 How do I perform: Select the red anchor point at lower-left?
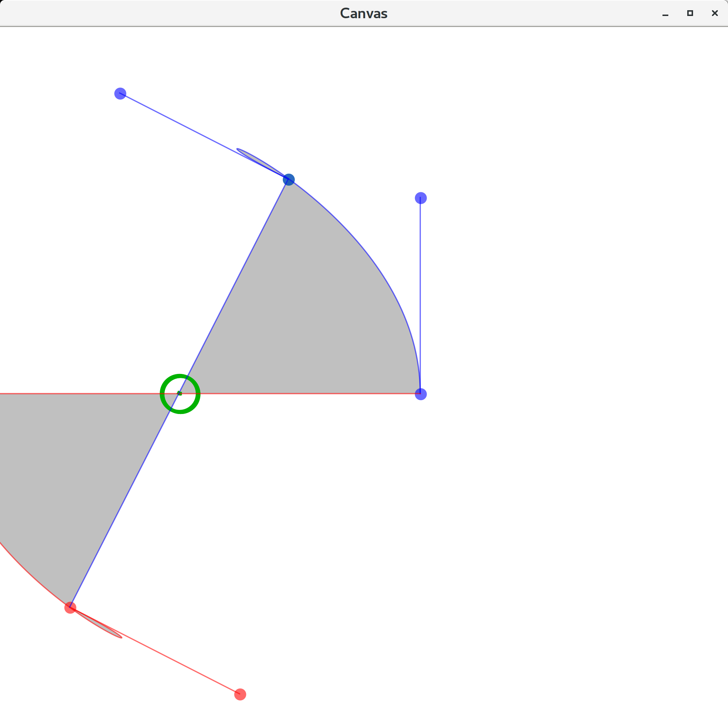70,607
